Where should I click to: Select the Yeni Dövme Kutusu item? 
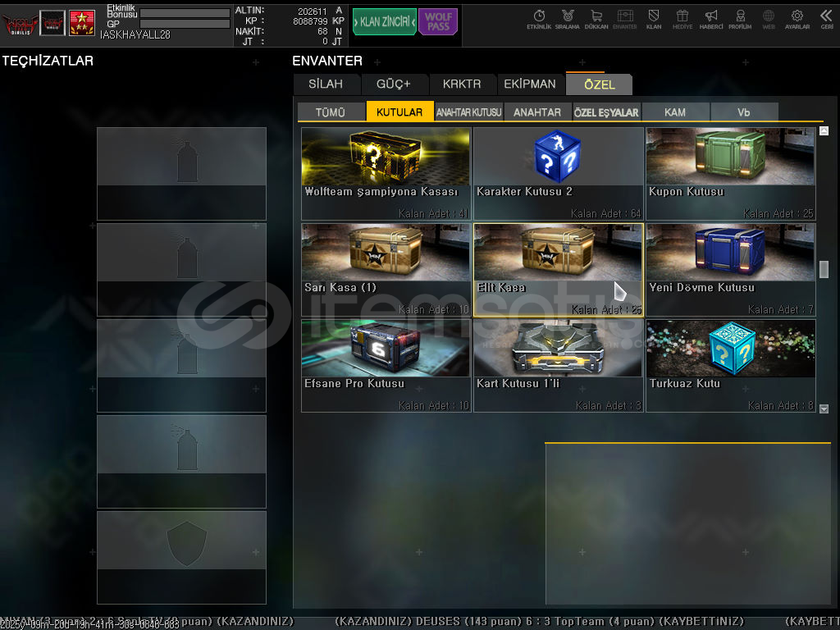coord(731,270)
